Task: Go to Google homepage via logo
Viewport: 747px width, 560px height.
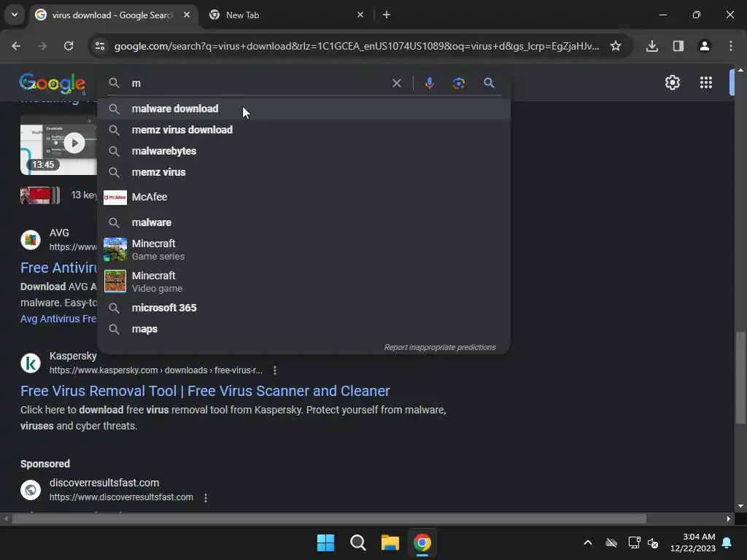Action: [53, 83]
